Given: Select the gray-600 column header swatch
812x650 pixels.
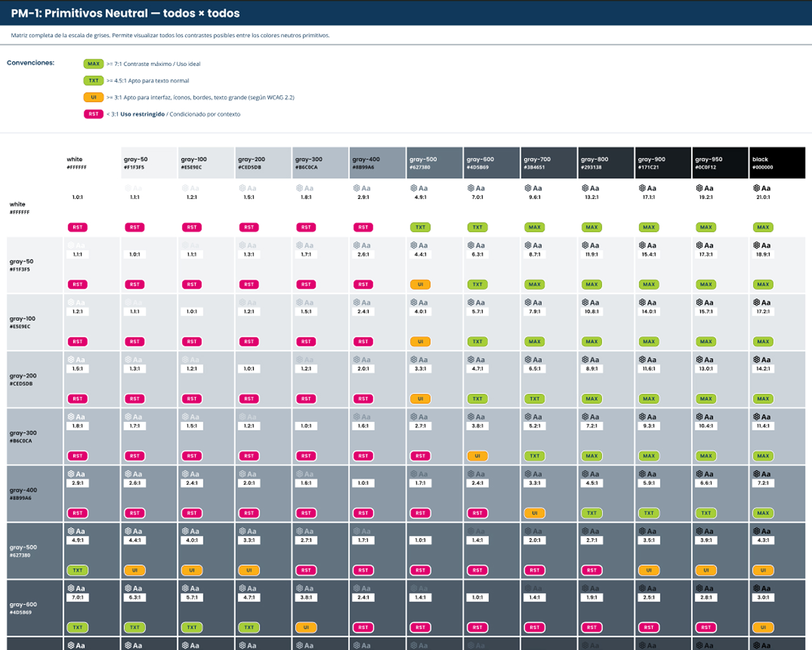Looking at the screenshot, I should [492, 162].
